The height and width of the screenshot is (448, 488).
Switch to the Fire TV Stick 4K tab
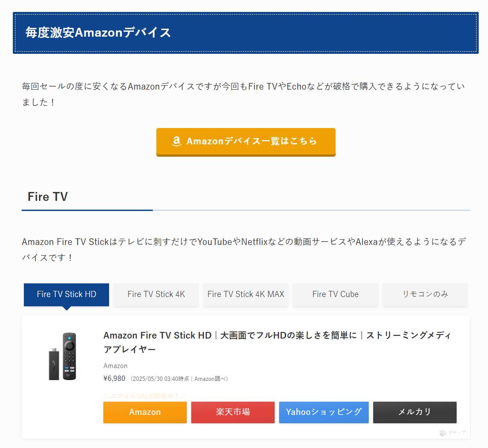click(156, 294)
